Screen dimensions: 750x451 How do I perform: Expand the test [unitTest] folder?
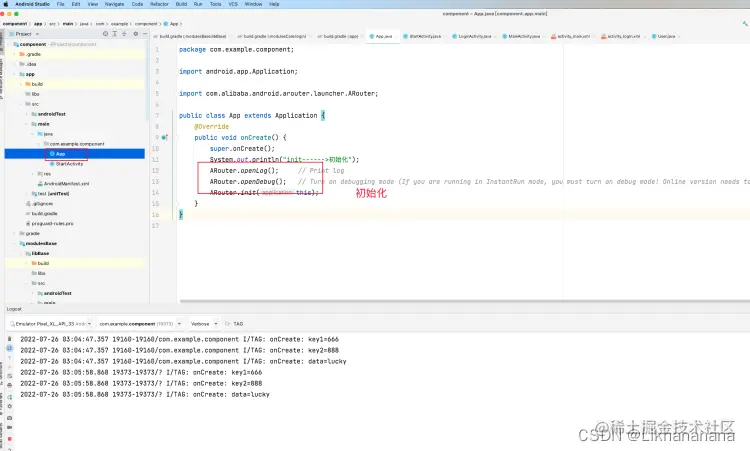point(27,194)
